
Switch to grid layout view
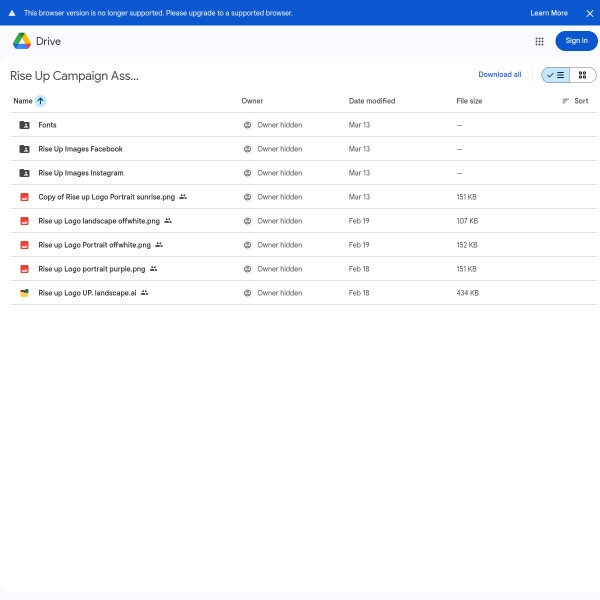[x=583, y=75]
